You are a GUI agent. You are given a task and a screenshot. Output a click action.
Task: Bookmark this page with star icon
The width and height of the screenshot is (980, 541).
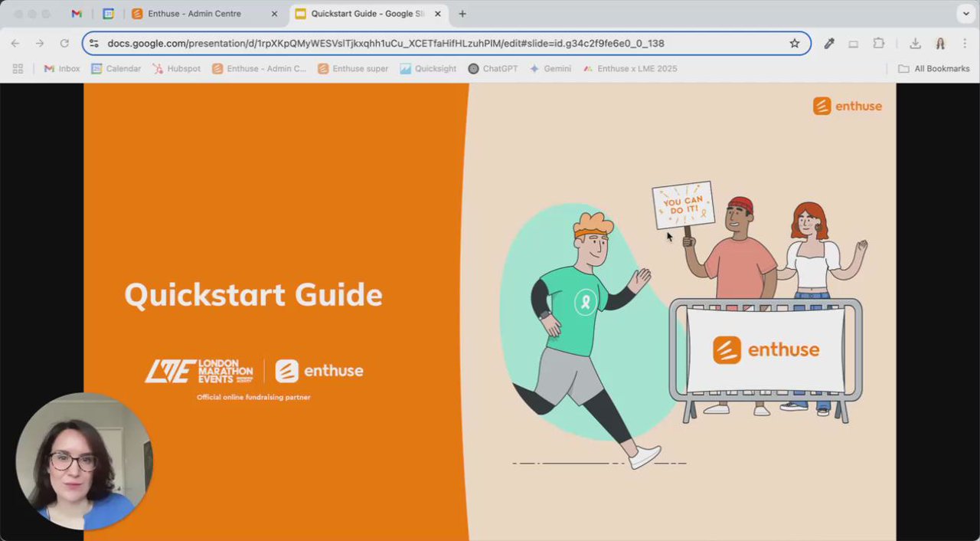[x=795, y=44]
